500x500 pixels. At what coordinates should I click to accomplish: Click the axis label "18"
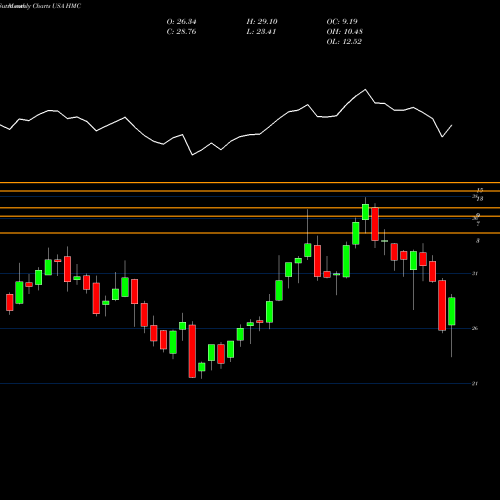click(x=480, y=199)
